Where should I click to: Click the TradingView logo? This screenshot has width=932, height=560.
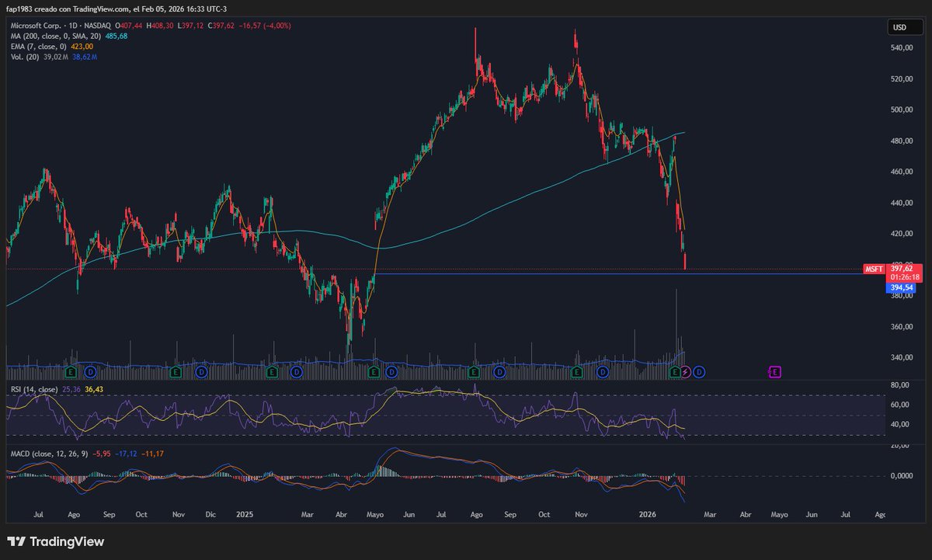tap(56, 541)
